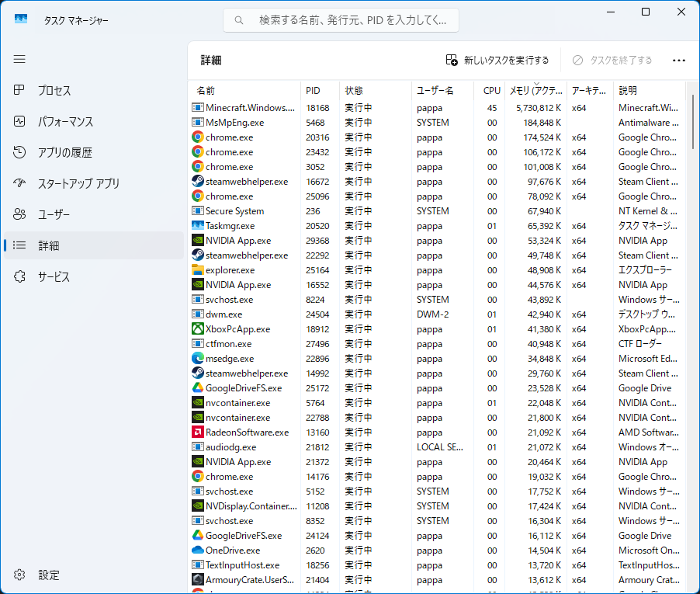Click the audiodg.exe process name

point(230,446)
